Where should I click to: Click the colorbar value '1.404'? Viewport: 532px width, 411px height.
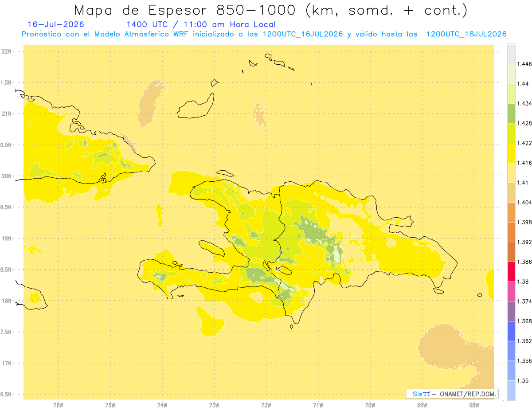(x=524, y=203)
